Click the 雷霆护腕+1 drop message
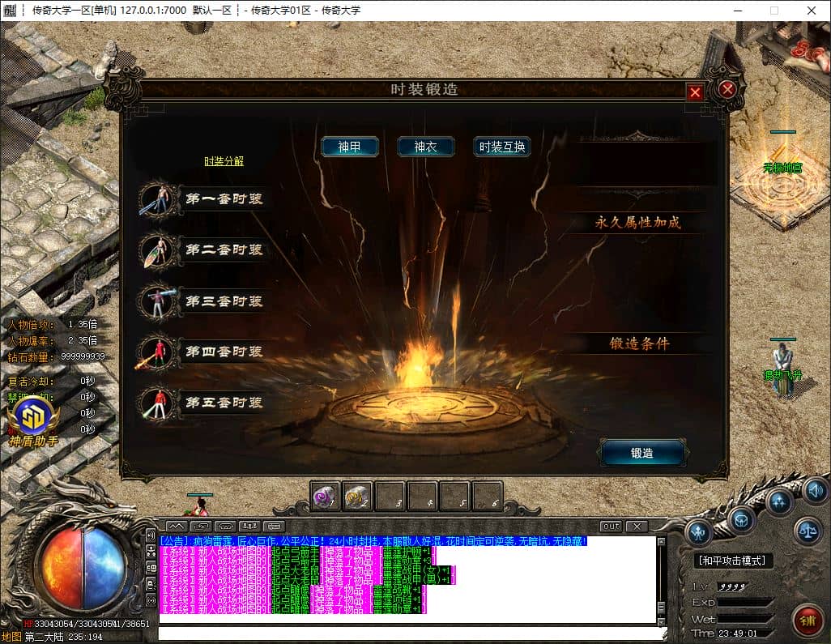831x644 pixels. pos(298,551)
